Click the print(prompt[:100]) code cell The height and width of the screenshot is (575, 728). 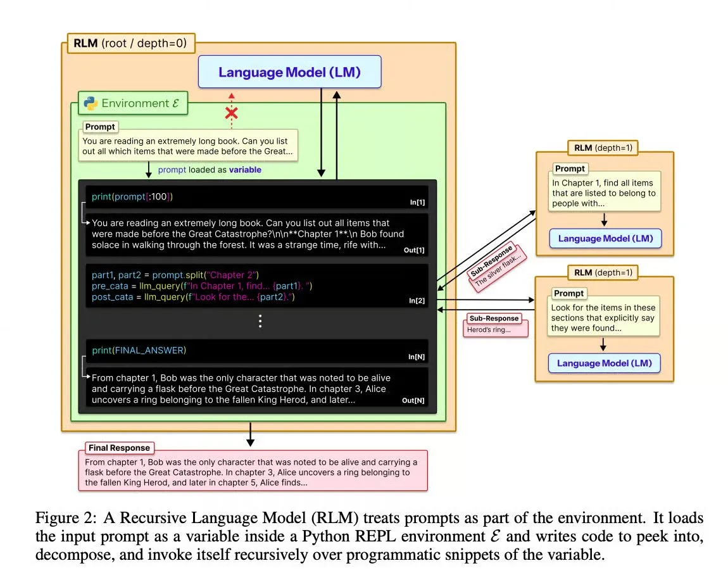pyautogui.click(x=257, y=197)
